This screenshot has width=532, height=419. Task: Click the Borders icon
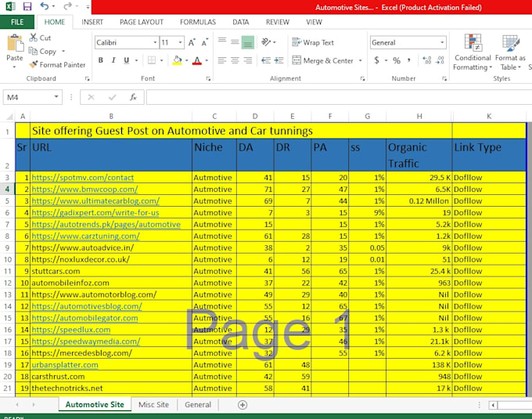(152, 60)
